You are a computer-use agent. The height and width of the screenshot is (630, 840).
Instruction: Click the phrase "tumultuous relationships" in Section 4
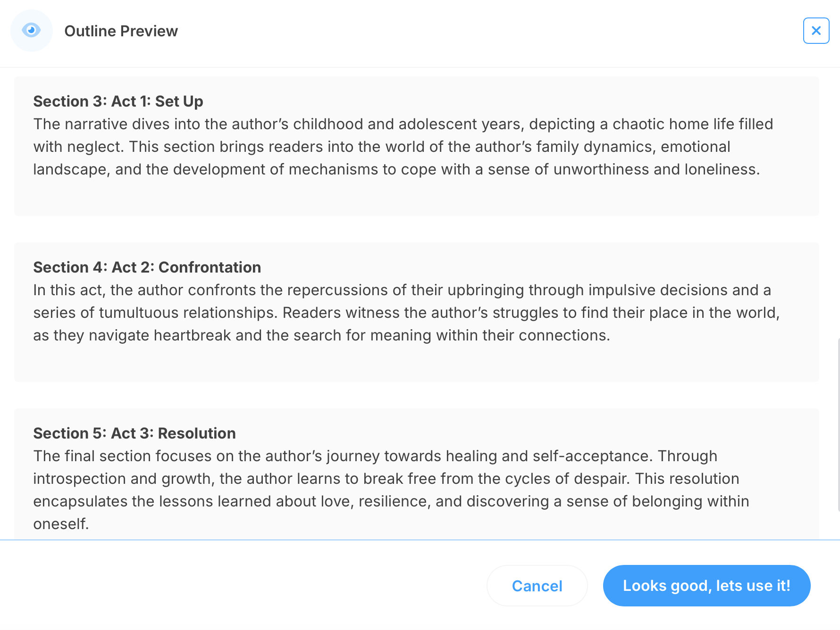coord(188,313)
